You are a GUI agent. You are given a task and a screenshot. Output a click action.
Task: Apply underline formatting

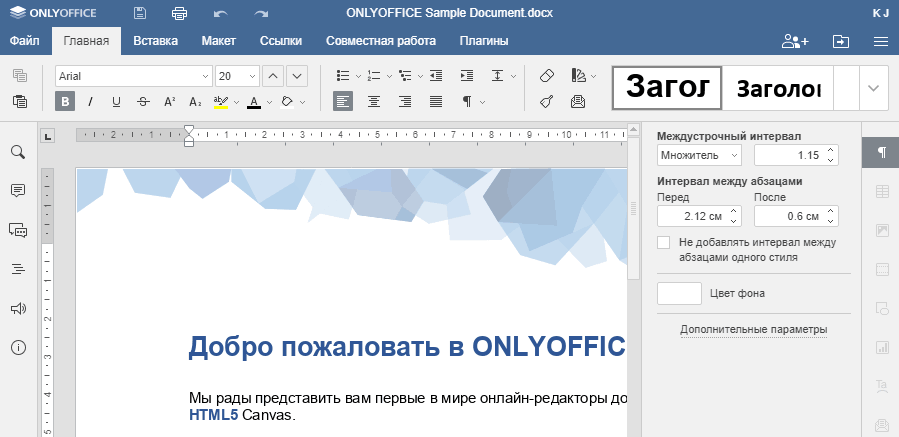point(116,102)
